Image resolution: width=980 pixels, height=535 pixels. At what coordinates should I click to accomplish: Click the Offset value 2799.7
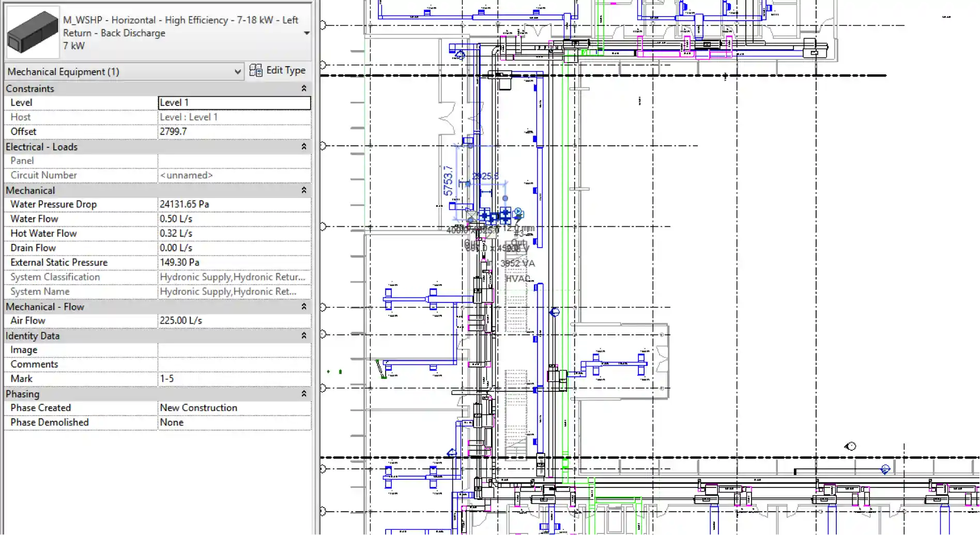click(234, 132)
